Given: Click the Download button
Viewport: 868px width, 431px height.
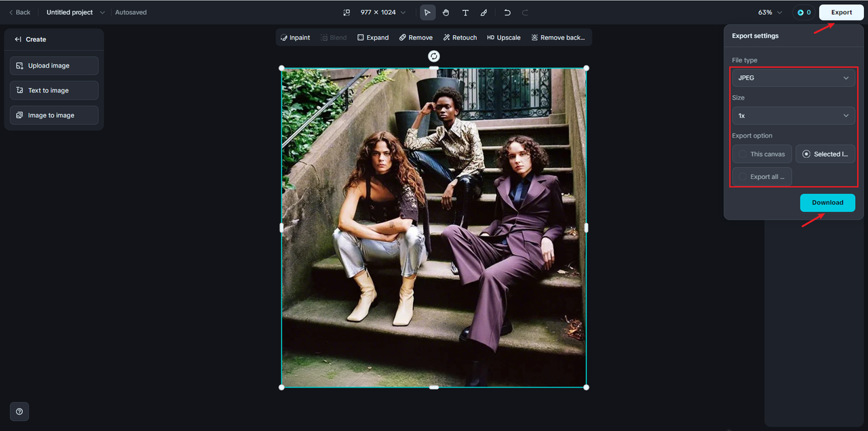Looking at the screenshot, I should click(827, 203).
